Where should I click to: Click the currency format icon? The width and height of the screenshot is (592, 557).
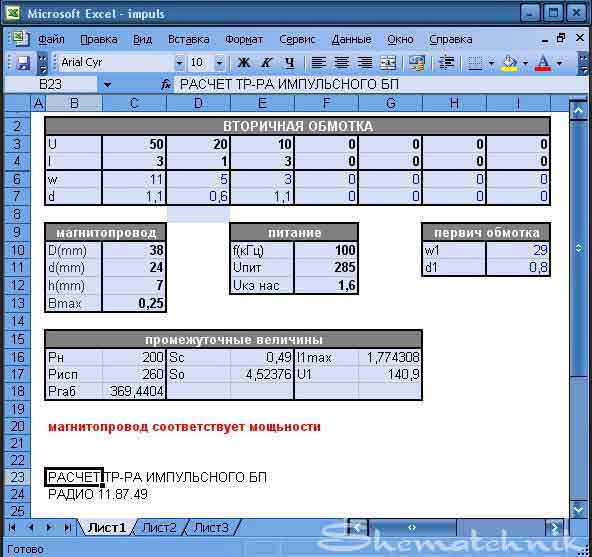(417, 63)
